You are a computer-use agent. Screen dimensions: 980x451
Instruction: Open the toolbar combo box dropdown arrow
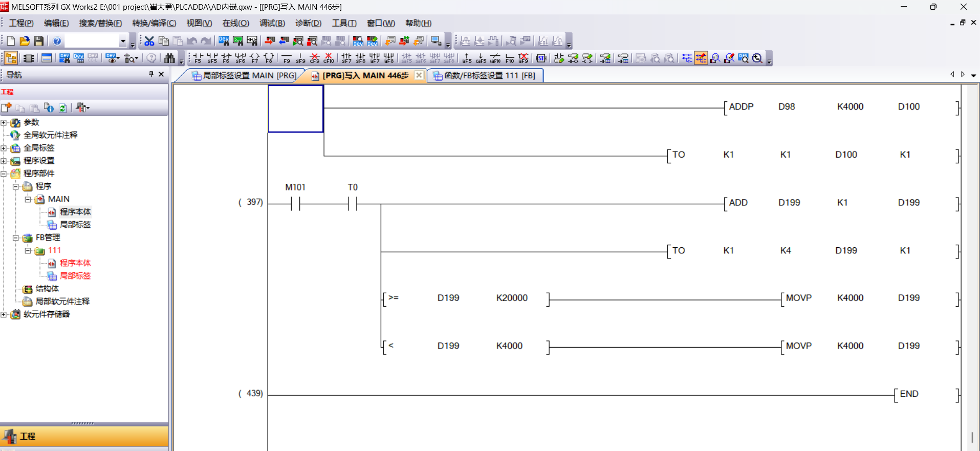[x=123, y=41]
